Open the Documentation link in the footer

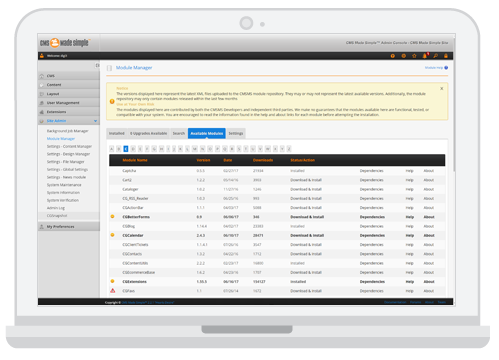(x=395, y=302)
